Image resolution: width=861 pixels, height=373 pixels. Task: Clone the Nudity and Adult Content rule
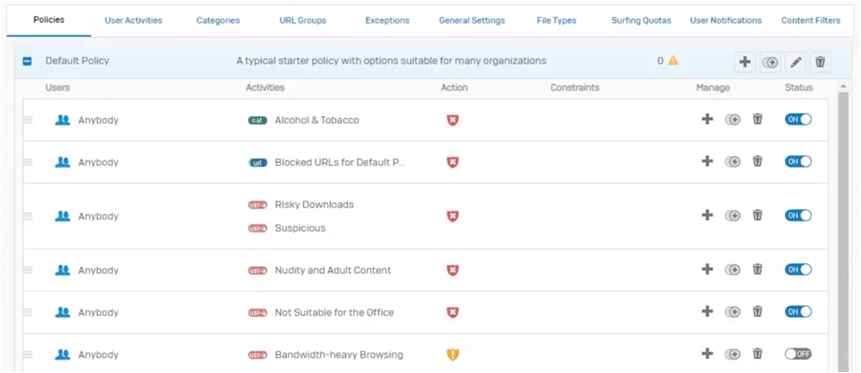pos(733,269)
